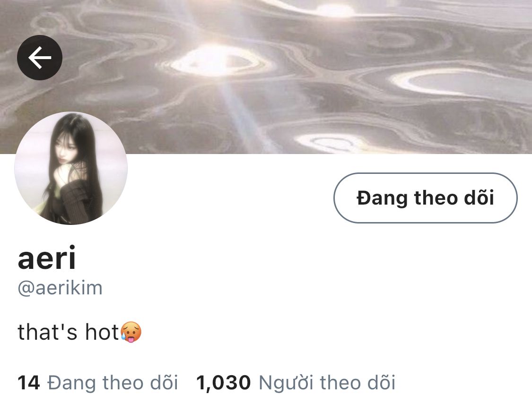Open the '14 Đang theo dõi' following list
The width and height of the screenshot is (532, 404).
point(98,383)
